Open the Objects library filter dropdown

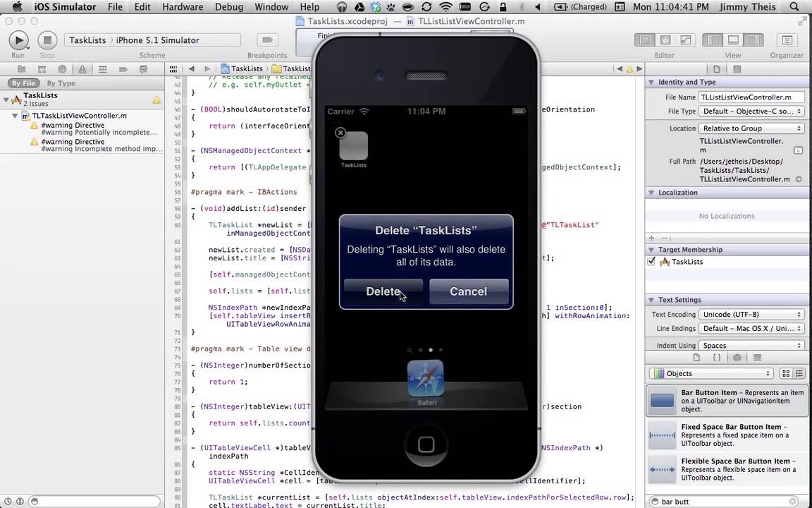pyautogui.click(x=711, y=373)
